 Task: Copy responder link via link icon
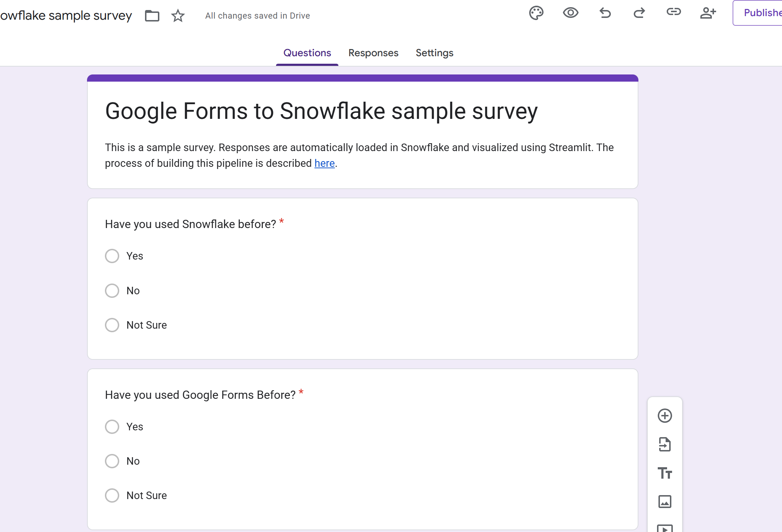pos(674,12)
